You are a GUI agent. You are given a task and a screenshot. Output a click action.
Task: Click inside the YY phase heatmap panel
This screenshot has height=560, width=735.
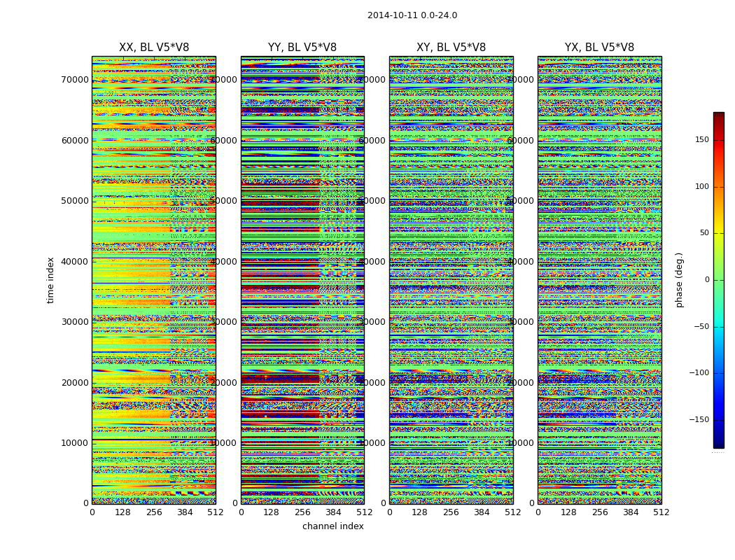click(x=302, y=280)
